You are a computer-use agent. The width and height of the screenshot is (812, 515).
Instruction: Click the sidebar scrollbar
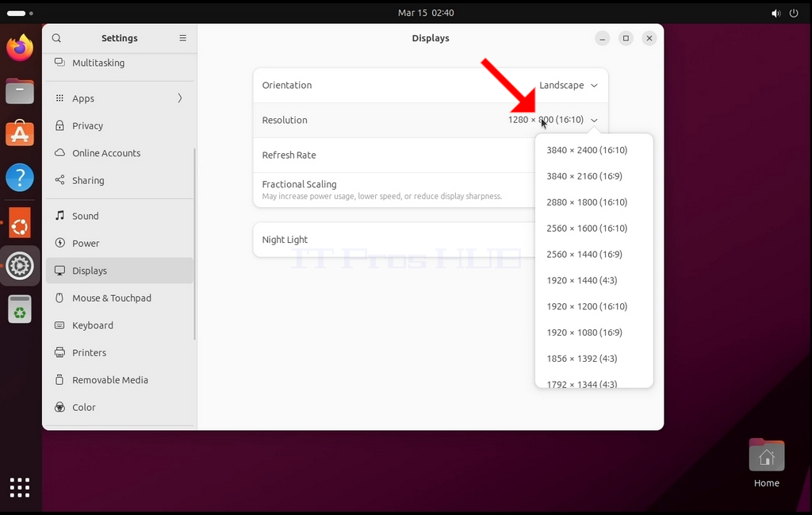pos(195,244)
